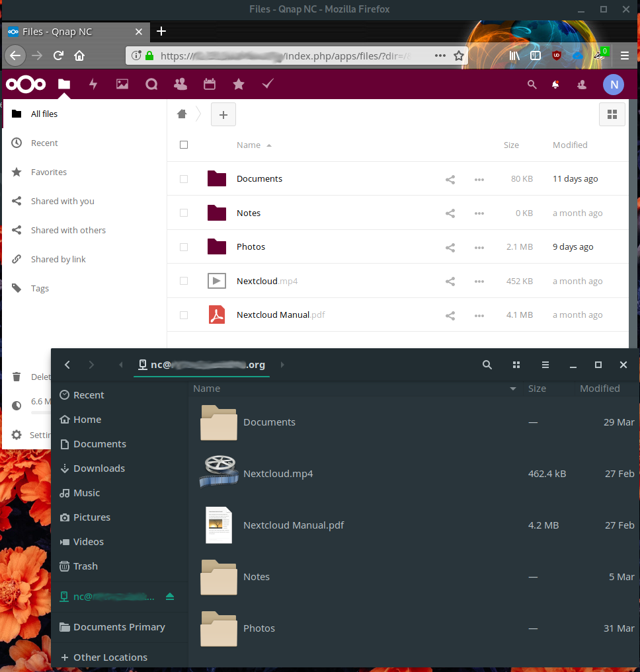Open more actions for Photos folder
Image resolution: width=640 pixels, height=672 pixels.
click(x=479, y=248)
